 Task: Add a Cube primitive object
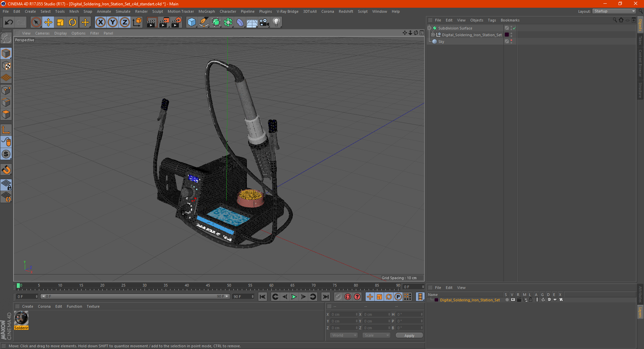coord(192,22)
